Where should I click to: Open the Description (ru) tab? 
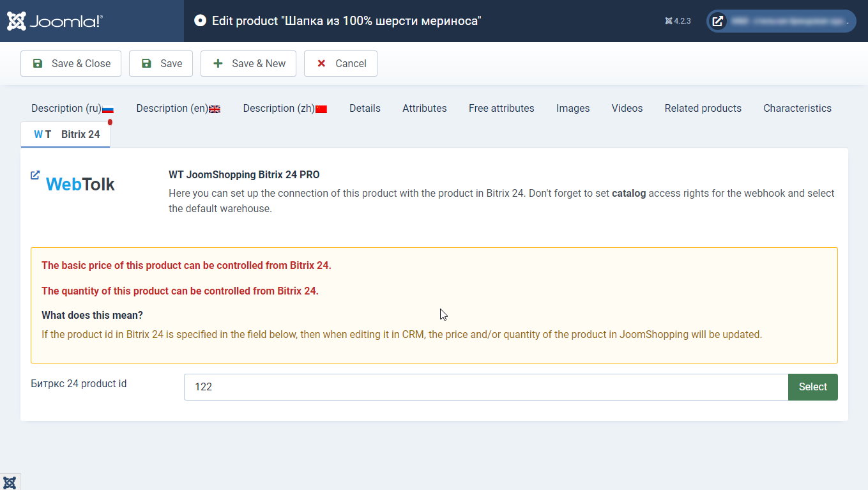tap(72, 109)
